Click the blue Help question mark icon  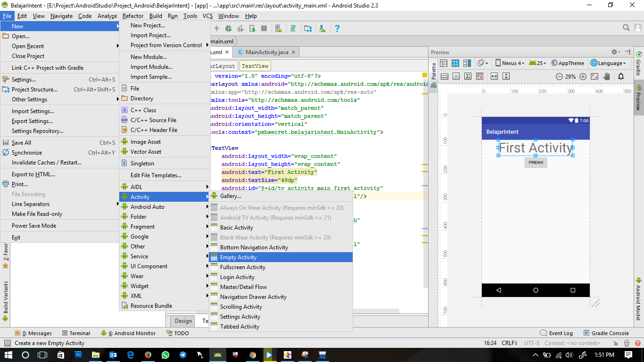click(337, 28)
